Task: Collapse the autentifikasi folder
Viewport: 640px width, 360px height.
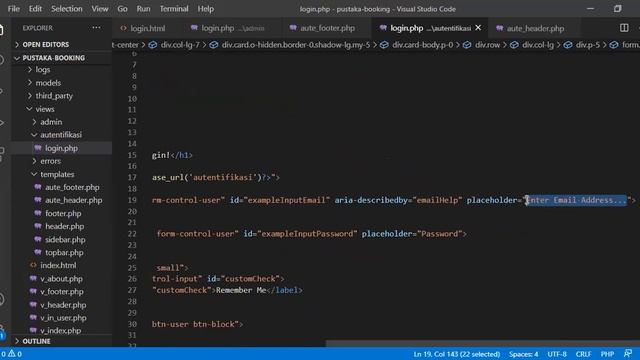Action: pyautogui.click(x=61, y=135)
